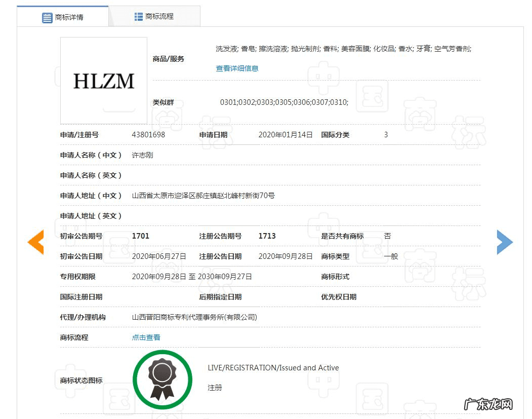Open 查看详细信息 to see full goods list
The image size is (532, 419).
(236, 68)
